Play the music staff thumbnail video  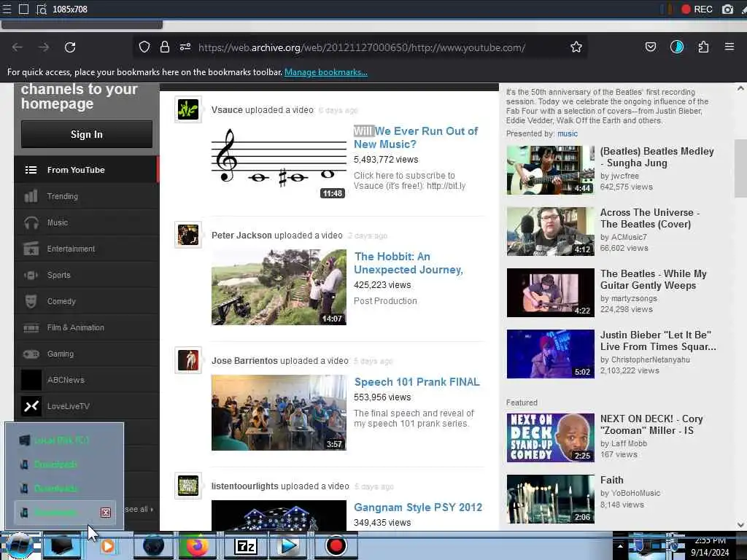(279, 162)
